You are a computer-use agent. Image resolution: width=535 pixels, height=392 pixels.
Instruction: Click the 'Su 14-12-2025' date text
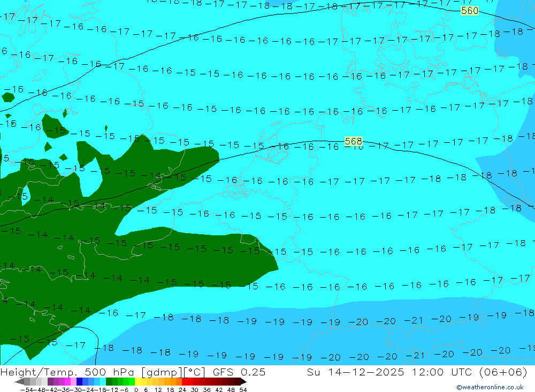[x=355, y=372]
